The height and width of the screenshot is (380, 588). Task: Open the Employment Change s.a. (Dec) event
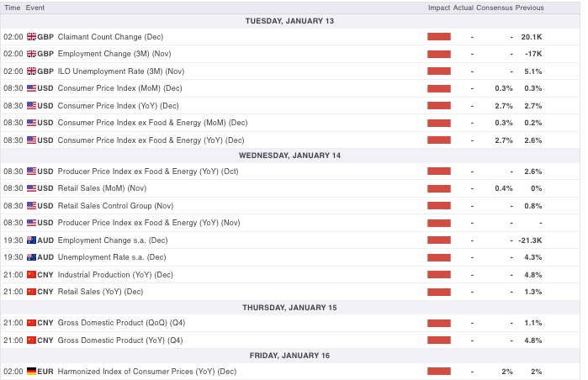tap(113, 240)
